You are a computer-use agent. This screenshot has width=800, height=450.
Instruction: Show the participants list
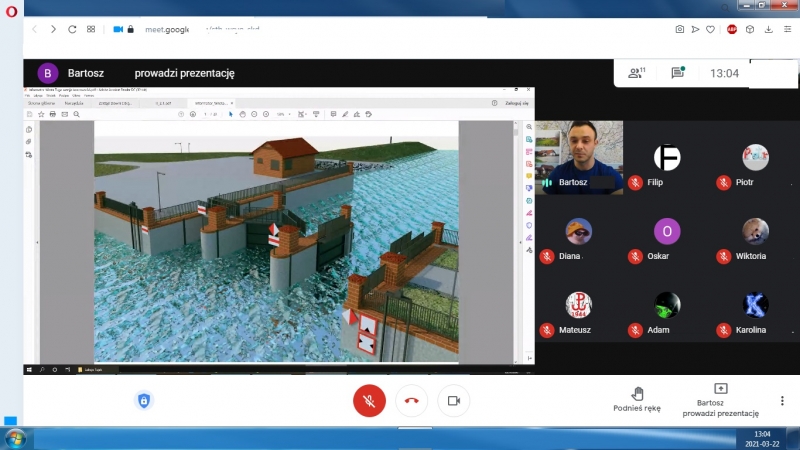[635, 73]
